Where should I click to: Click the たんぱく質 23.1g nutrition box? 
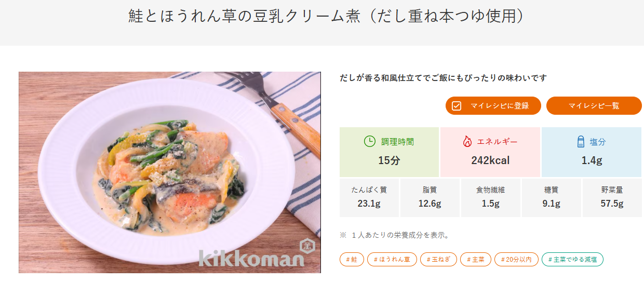369,197
